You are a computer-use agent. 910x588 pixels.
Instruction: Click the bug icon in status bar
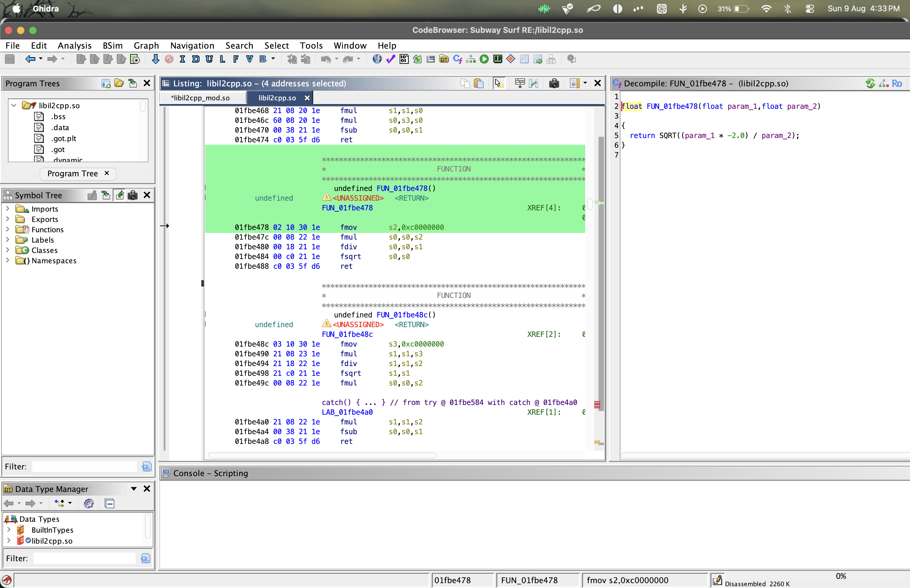click(7, 580)
